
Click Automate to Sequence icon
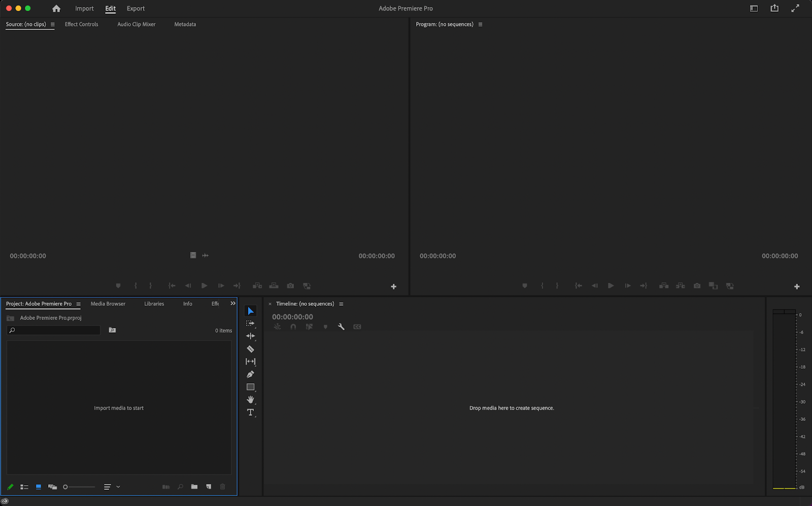[x=166, y=487]
